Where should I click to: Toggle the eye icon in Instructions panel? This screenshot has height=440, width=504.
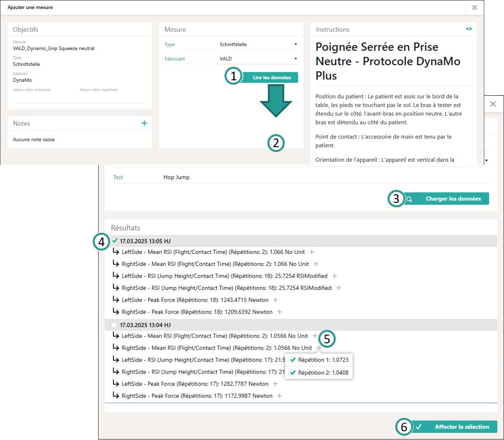point(469,29)
